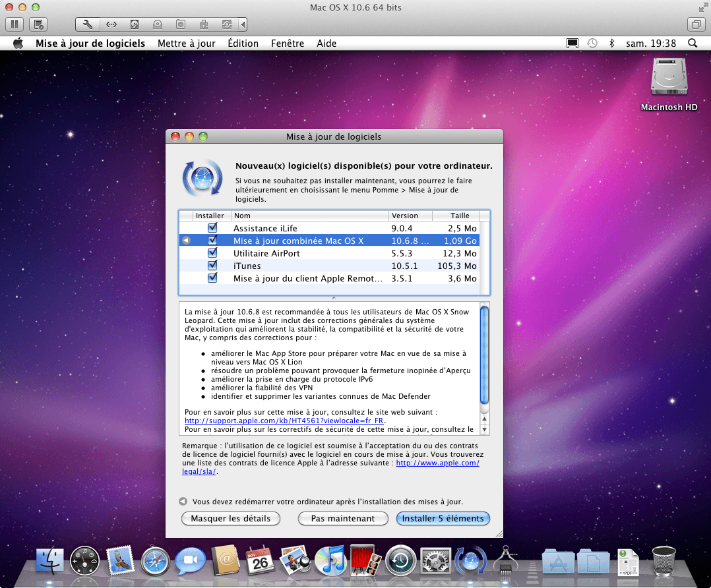Viewport: 711px width, 588px height.
Task: Select the iTunes row name
Action: point(247,266)
